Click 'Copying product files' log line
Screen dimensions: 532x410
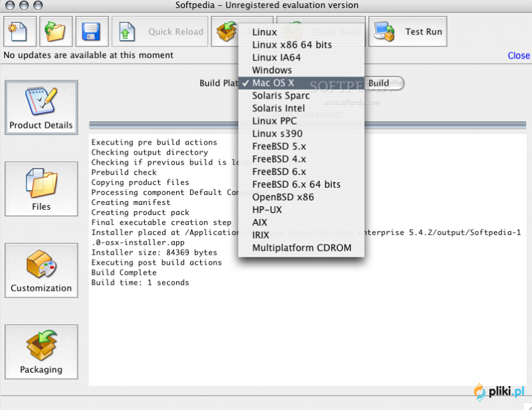tap(140, 182)
